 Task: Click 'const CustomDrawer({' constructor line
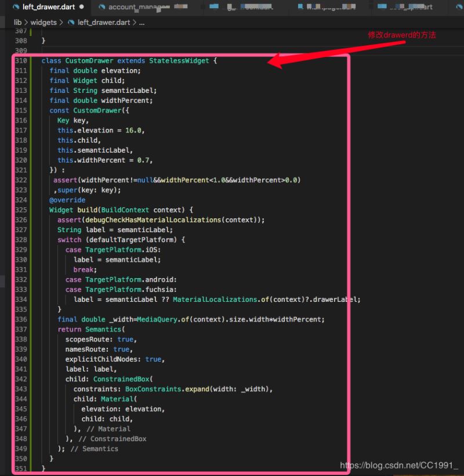[89, 110]
